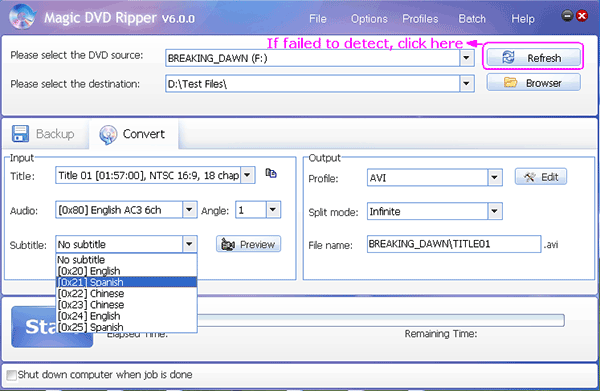The height and width of the screenshot is (391, 600).
Task: Open the Help menu
Action: click(x=523, y=19)
